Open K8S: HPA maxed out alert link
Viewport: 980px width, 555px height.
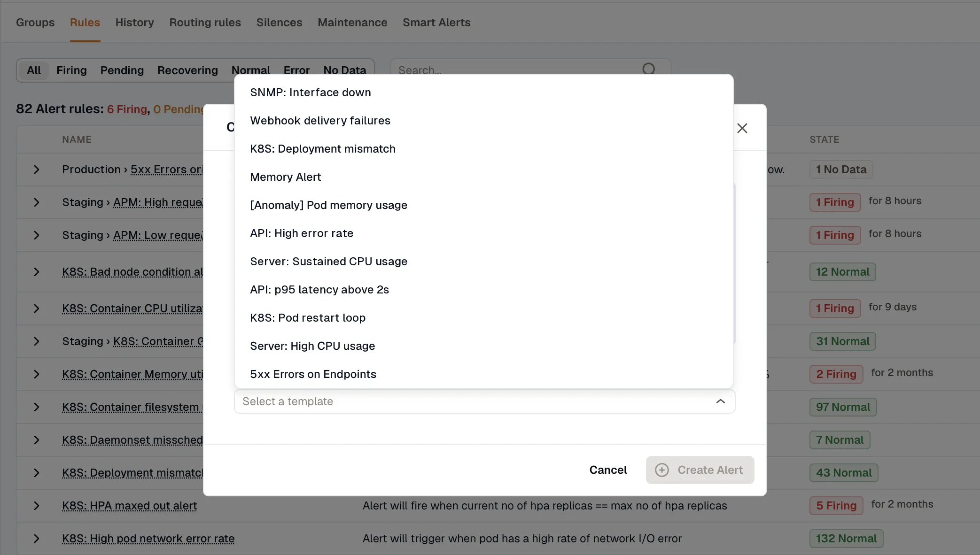(x=130, y=506)
